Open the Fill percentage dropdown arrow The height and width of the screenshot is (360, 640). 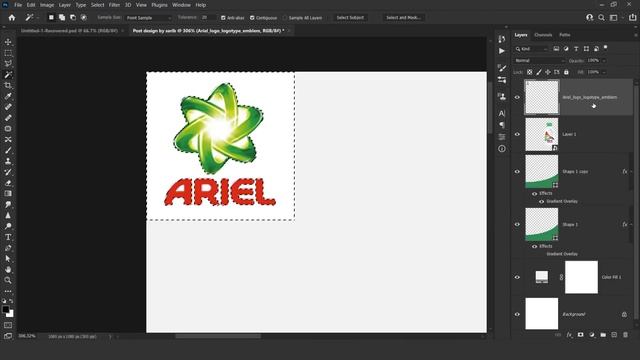[x=604, y=72]
